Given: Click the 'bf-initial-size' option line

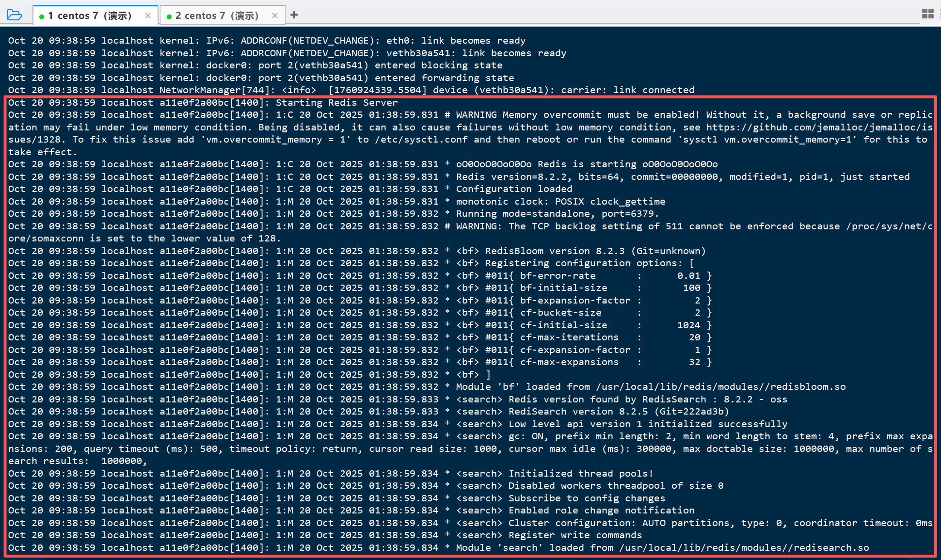Looking at the screenshot, I should pyautogui.click(x=360, y=288).
